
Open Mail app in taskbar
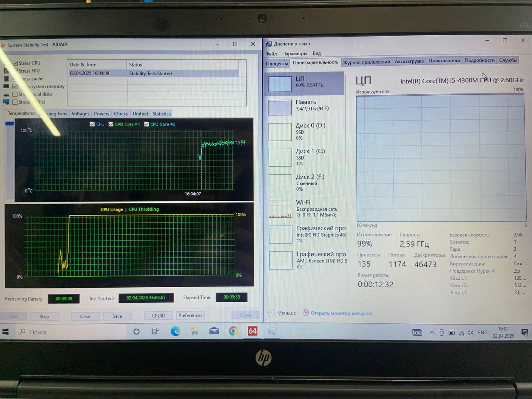click(214, 331)
